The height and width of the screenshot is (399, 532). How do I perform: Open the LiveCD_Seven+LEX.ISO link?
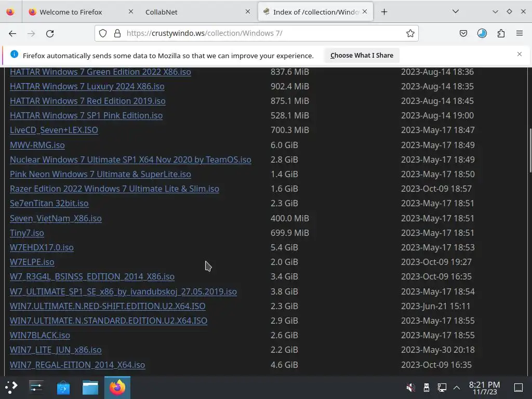[x=54, y=130]
